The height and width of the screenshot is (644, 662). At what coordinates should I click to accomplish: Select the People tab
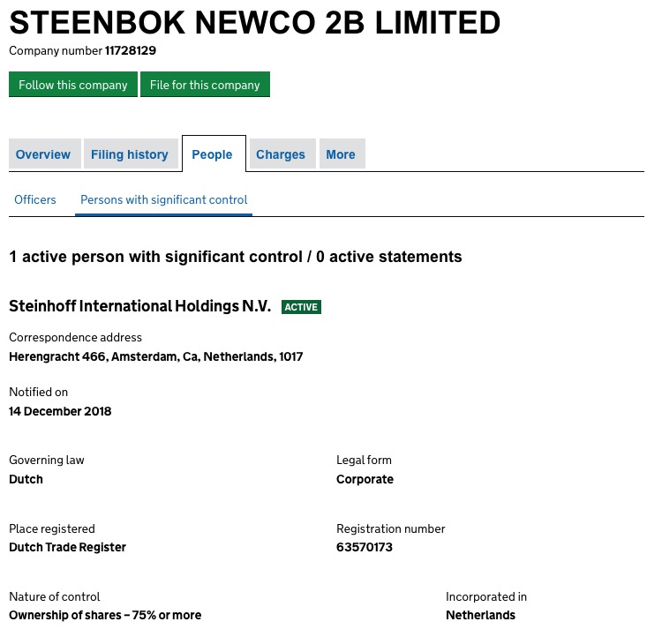tap(212, 154)
